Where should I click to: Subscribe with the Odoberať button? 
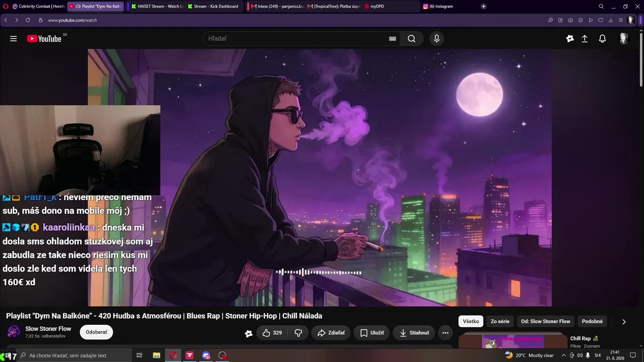tap(96, 332)
